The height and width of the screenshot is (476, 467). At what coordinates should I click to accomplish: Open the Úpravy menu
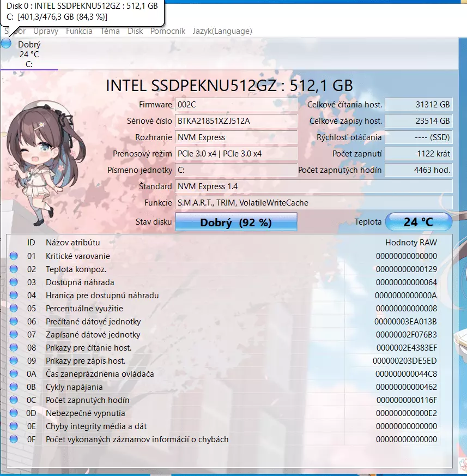46,31
